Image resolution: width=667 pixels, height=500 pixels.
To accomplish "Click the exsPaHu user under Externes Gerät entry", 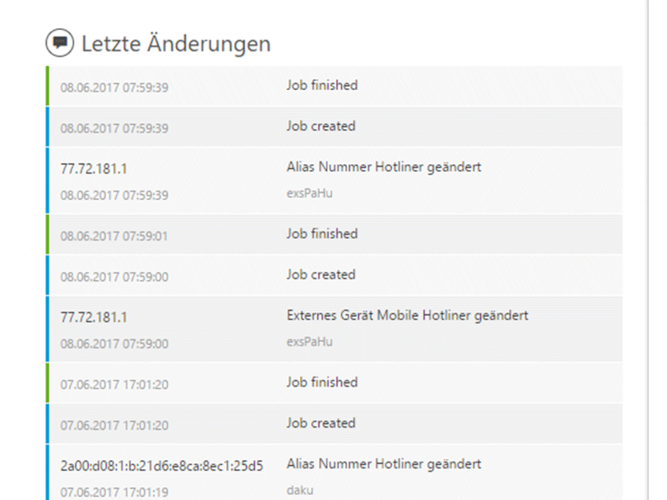I will click(309, 342).
